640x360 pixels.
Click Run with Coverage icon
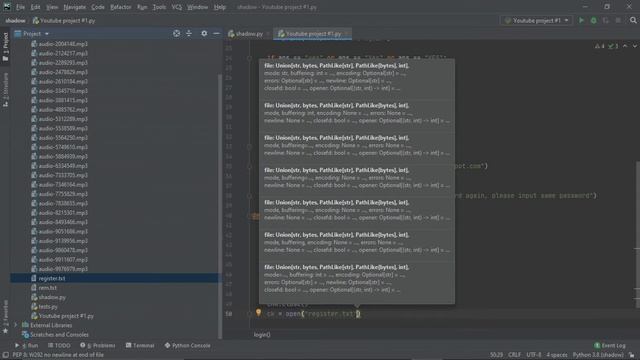[x=606, y=20]
